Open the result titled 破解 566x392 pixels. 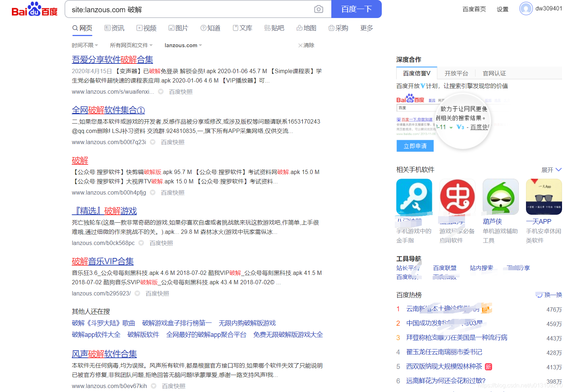pos(80,160)
